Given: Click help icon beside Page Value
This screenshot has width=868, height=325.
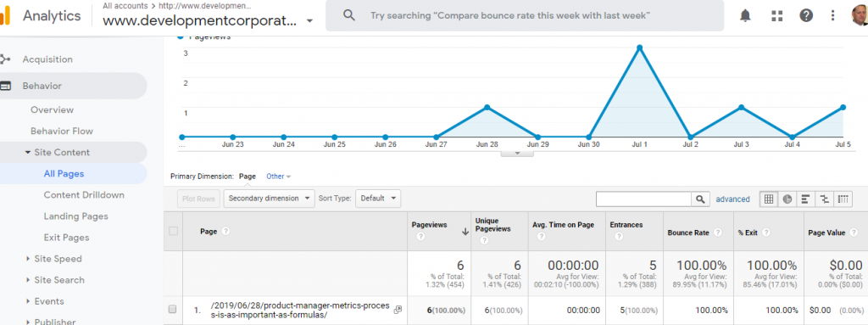Looking at the screenshot, I should (853, 233).
